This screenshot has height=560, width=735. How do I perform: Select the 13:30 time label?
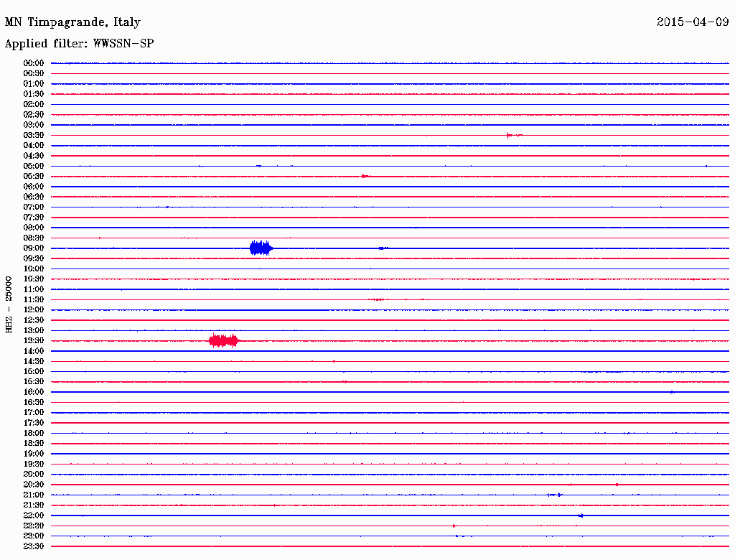(x=33, y=340)
